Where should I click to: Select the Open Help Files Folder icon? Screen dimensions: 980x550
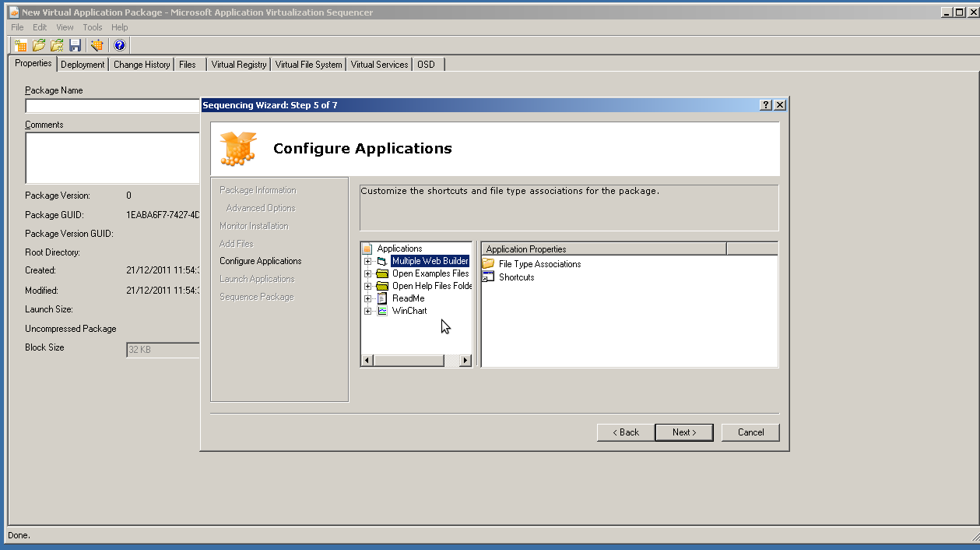click(382, 286)
